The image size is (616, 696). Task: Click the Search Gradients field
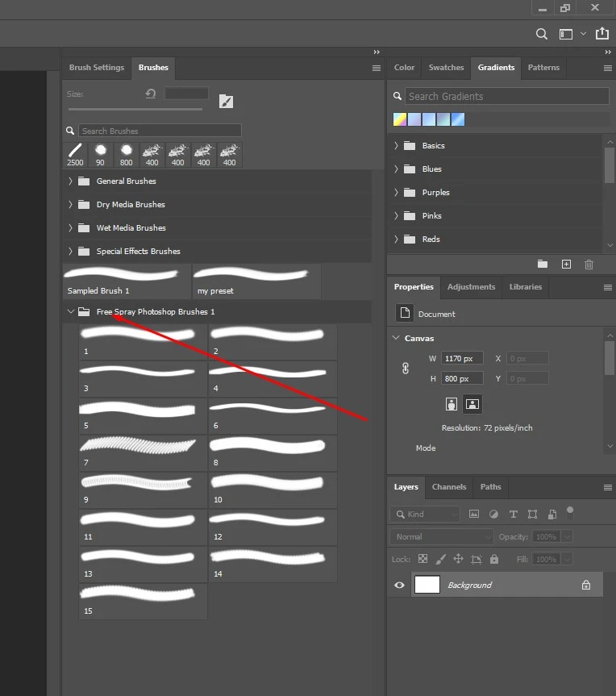pos(507,96)
